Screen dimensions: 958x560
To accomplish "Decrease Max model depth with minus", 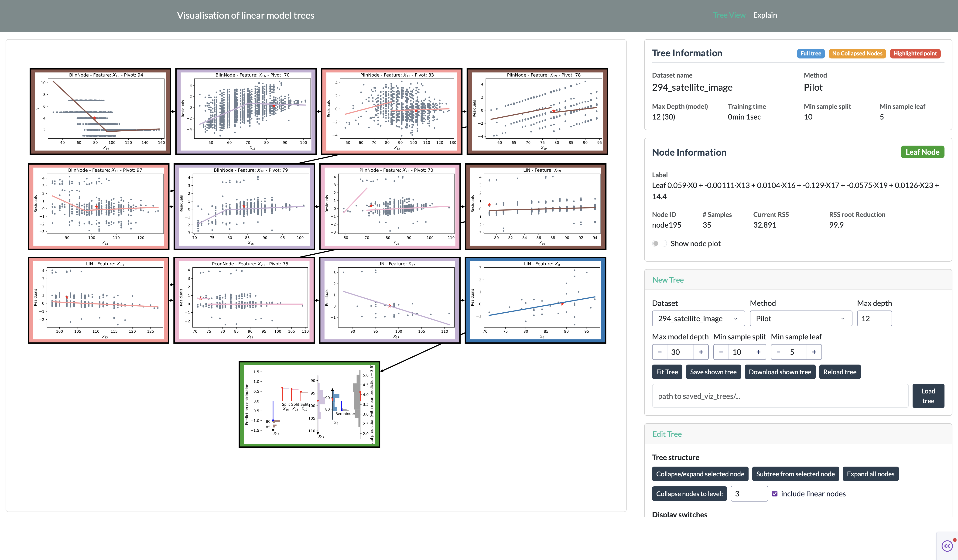I will click(660, 352).
